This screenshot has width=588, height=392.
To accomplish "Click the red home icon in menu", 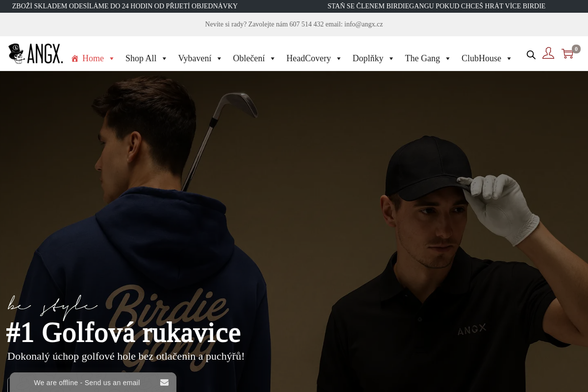I will (75, 58).
